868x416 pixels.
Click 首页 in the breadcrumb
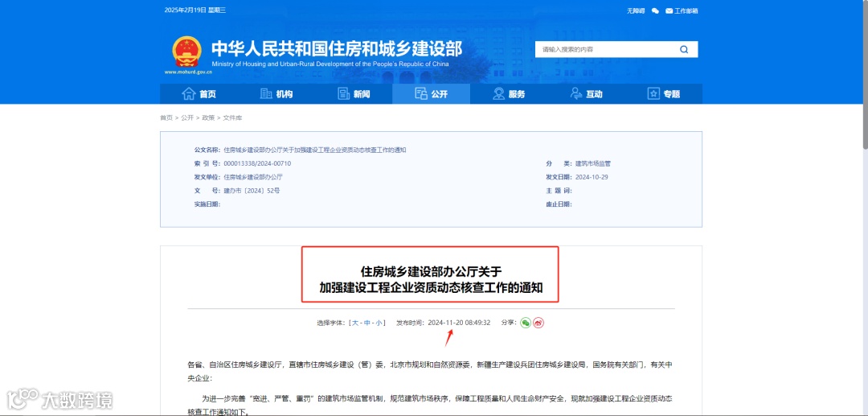(166, 118)
